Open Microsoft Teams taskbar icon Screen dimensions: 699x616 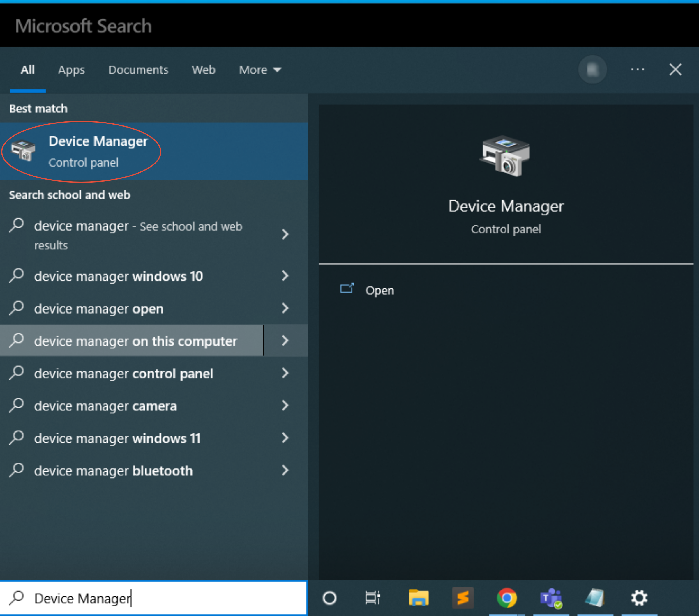coord(550,598)
